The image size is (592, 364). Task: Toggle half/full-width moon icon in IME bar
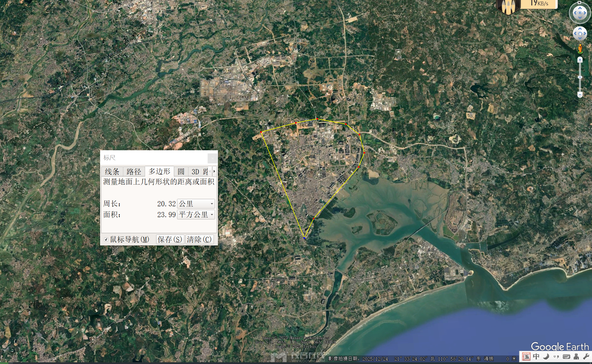pyautogui.click(x=546, y=356)
